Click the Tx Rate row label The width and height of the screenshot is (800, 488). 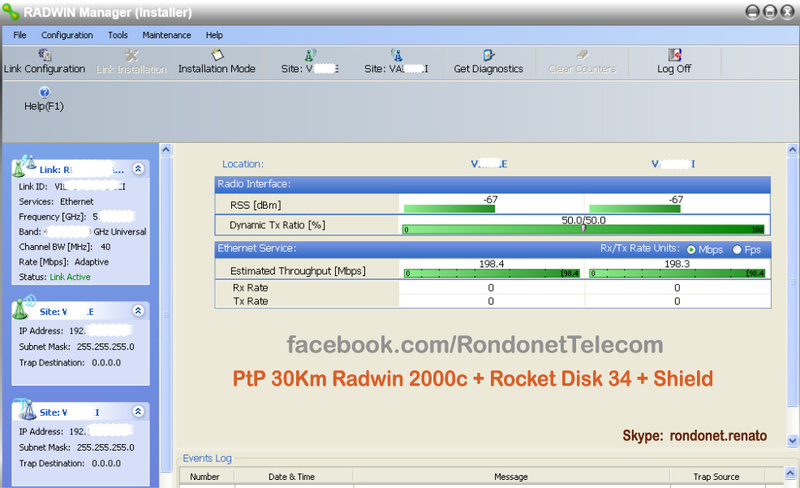[x=251, y=301]
